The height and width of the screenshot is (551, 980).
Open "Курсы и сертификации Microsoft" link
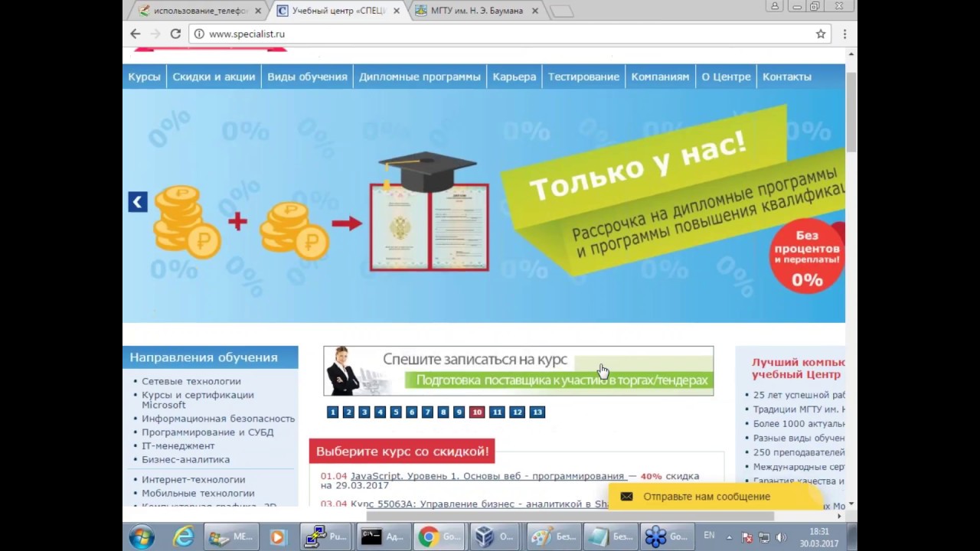(x=198, y=399)
